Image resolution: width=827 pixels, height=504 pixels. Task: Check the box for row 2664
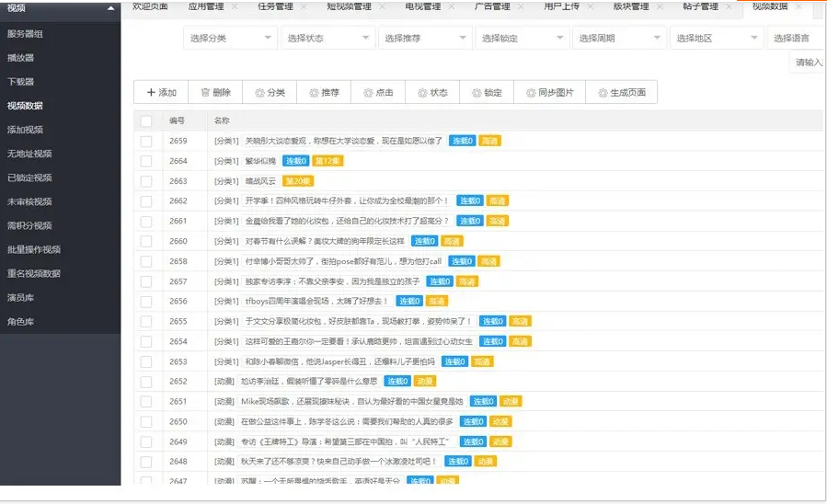tap(146, 161)
